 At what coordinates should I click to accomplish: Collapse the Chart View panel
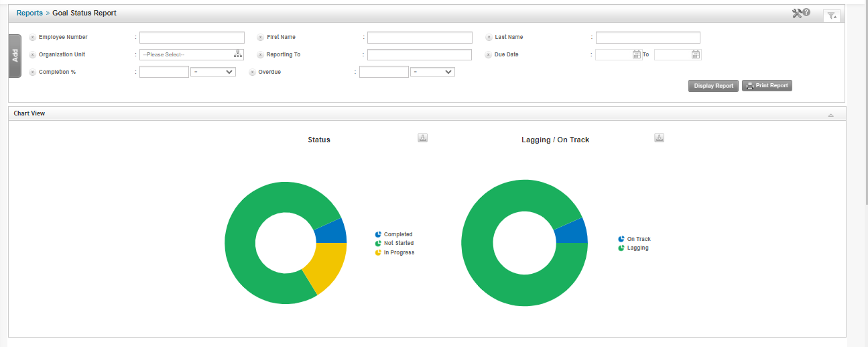(830, 115)
